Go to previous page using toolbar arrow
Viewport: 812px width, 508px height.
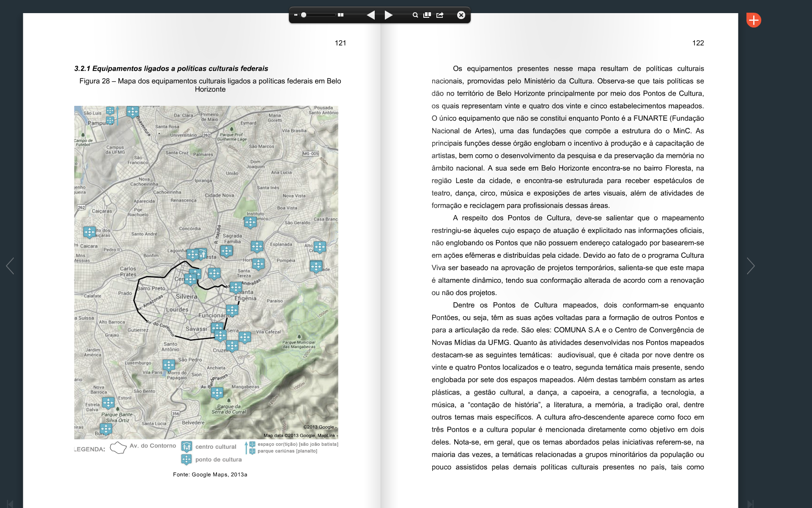pos(370,15)
